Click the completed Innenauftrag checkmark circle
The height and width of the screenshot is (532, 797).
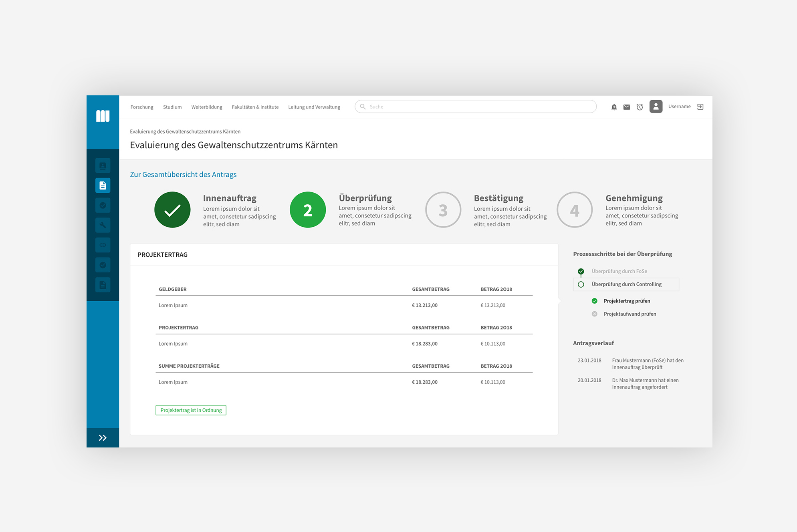pos(172,210)
